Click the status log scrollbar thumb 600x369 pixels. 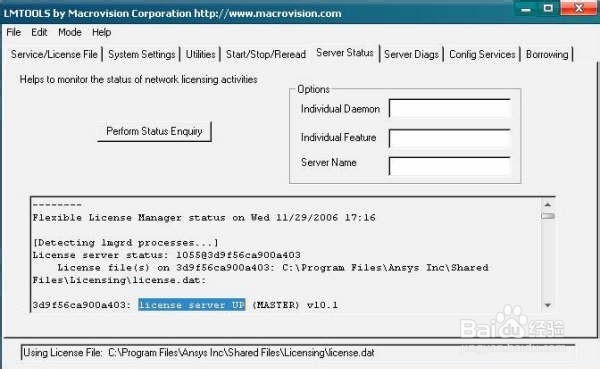click(x=548, y=216)
